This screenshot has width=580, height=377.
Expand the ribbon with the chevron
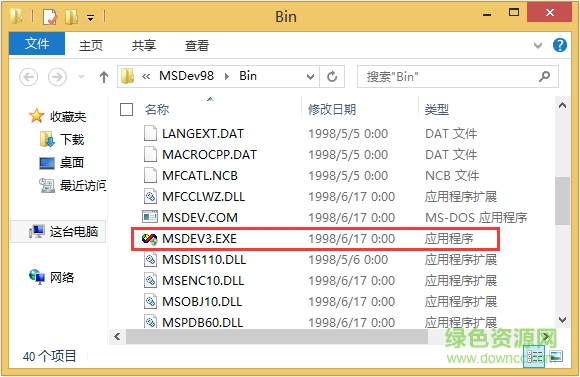point(538,46)
